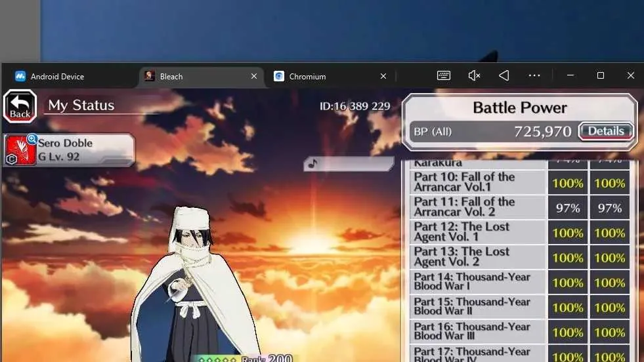Click the Chromium tab icon
This screenshot has width=644, height=362.
click(279, 76)
